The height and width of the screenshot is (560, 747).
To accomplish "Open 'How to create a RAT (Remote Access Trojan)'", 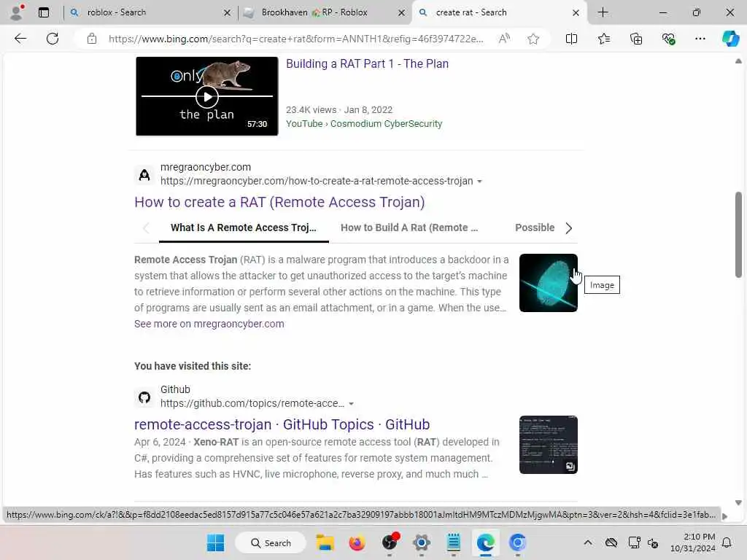I will point(279,203).
